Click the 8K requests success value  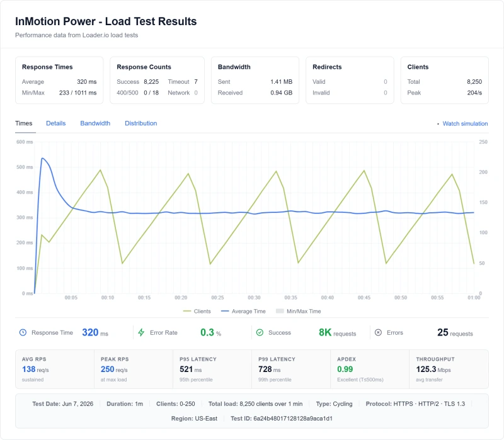tap(338, 332)
